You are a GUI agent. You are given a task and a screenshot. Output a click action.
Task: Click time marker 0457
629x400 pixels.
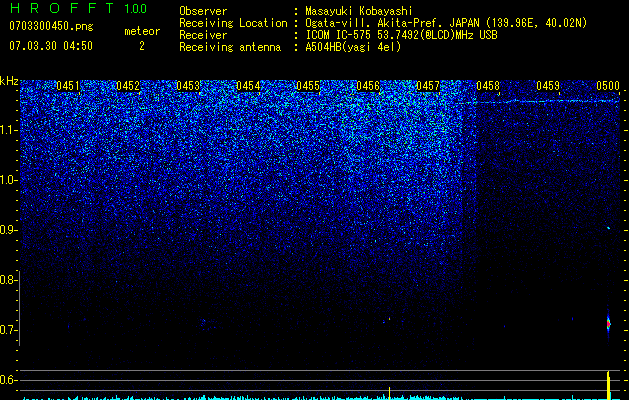coord(428,86)
